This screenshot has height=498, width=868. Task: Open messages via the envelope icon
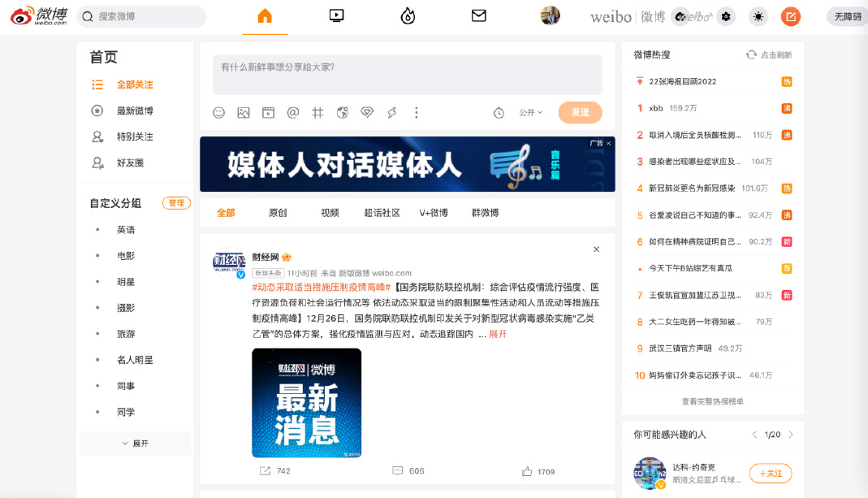(x=479, y=16)
